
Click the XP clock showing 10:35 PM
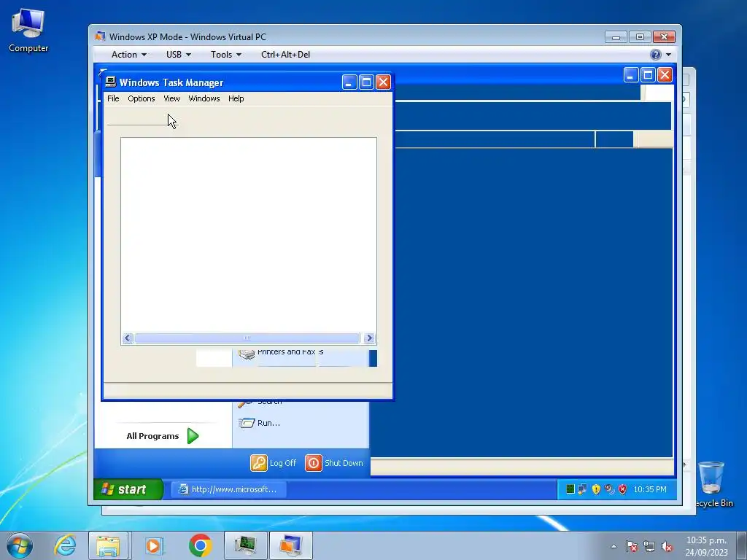coord(650,489)
